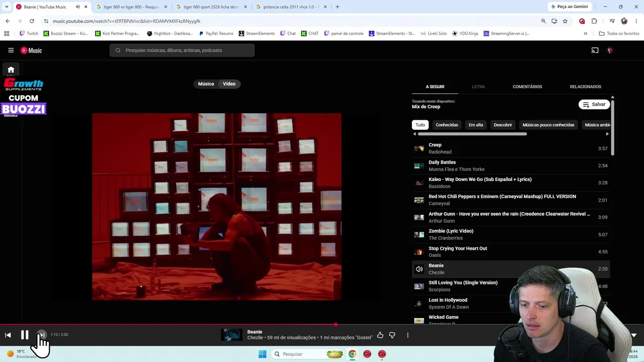Open the YouTube Music guide menu
The width and height of the screenshot is (644, 362).
click(x=11, y=50)
